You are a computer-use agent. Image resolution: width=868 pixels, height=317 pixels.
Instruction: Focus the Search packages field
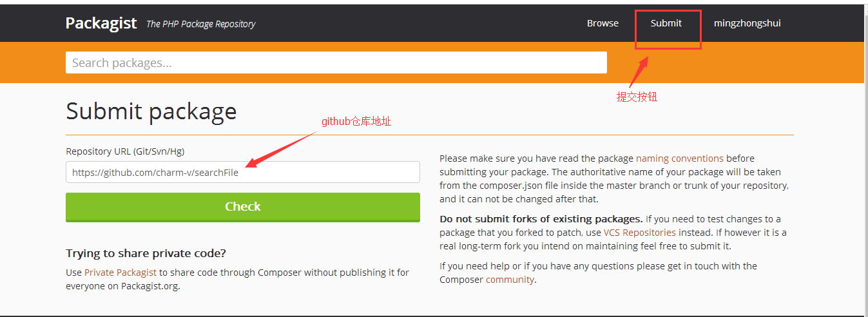coord(336,62)
